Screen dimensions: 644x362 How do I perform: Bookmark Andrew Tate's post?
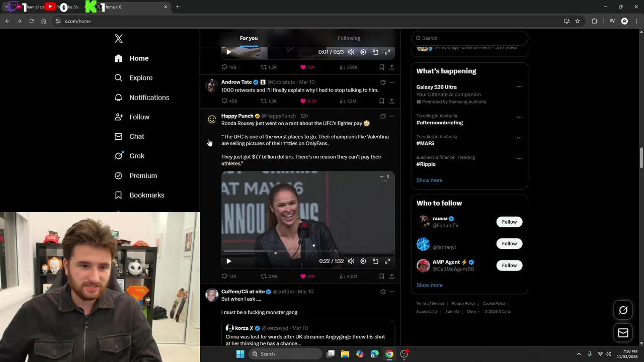[382, 101]
